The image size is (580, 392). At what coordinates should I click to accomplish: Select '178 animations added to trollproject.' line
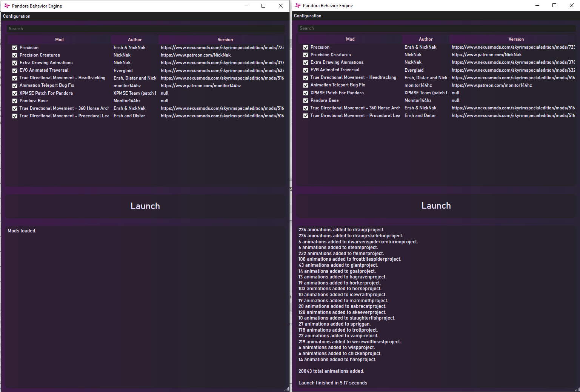pos(338,330)
